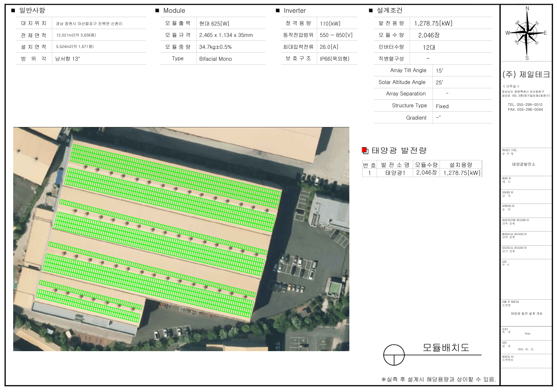Click the Fixed structure type value
Viewport: 557px width, 392px height.
[442, 106]
